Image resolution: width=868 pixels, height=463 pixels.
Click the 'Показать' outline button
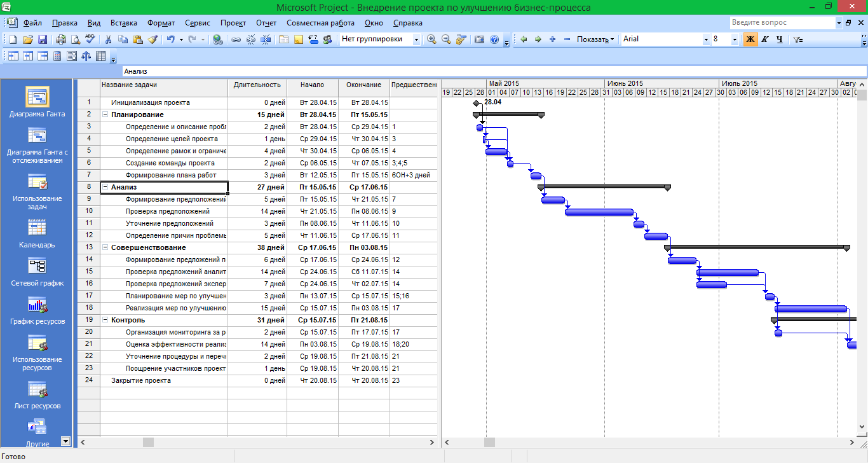click(x=595, y=39)
